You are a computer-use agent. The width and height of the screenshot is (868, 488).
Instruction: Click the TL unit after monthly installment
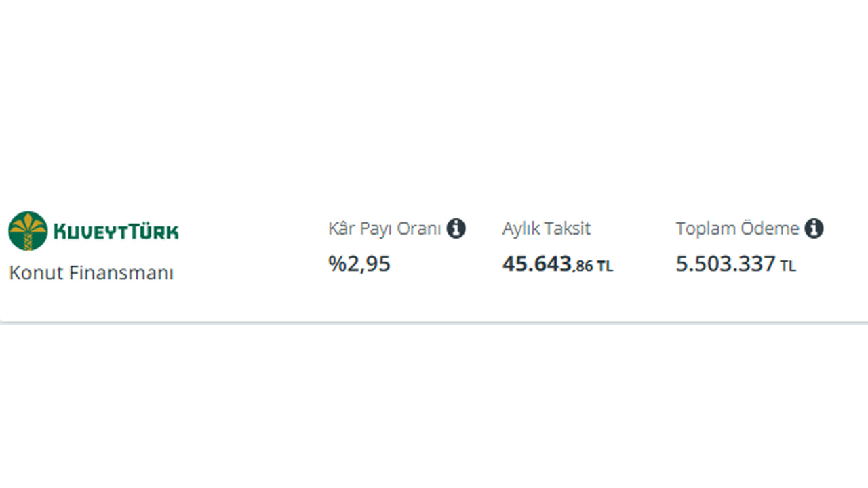[x=605, y=267]
